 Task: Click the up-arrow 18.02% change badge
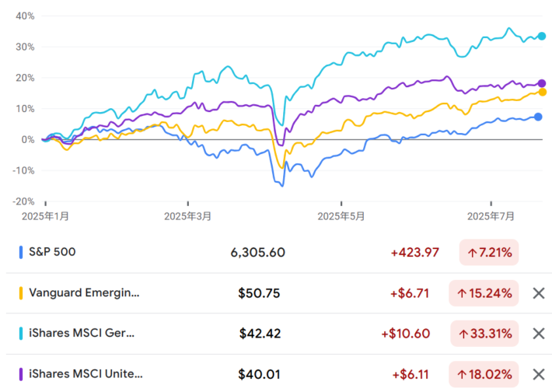point(484,374)
